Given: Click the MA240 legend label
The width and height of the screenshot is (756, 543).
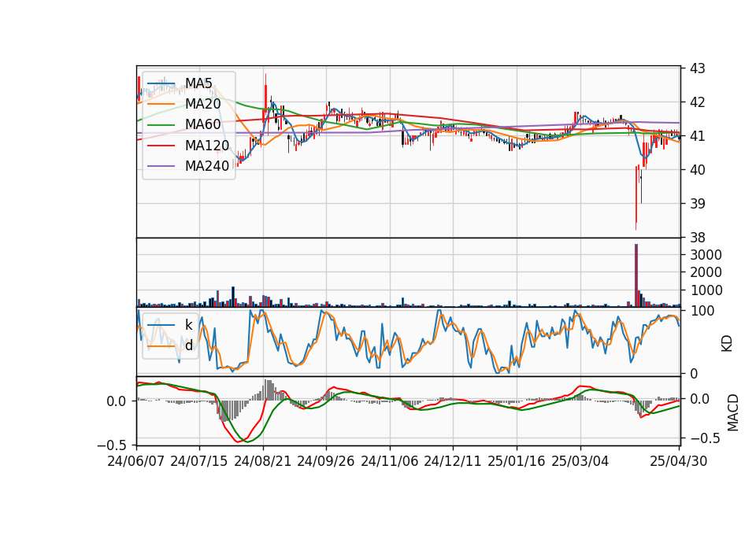Looking at the screenshot, I should (207, 166).
